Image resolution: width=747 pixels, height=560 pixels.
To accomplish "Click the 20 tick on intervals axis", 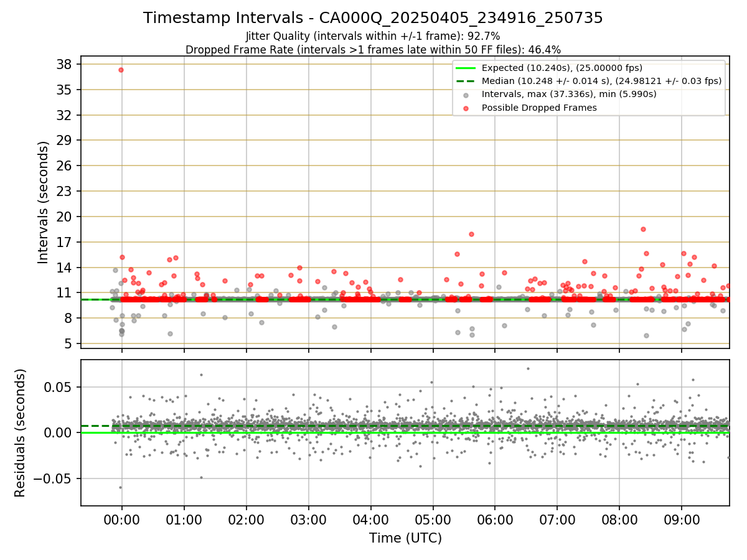I will (x=65, y=217).
